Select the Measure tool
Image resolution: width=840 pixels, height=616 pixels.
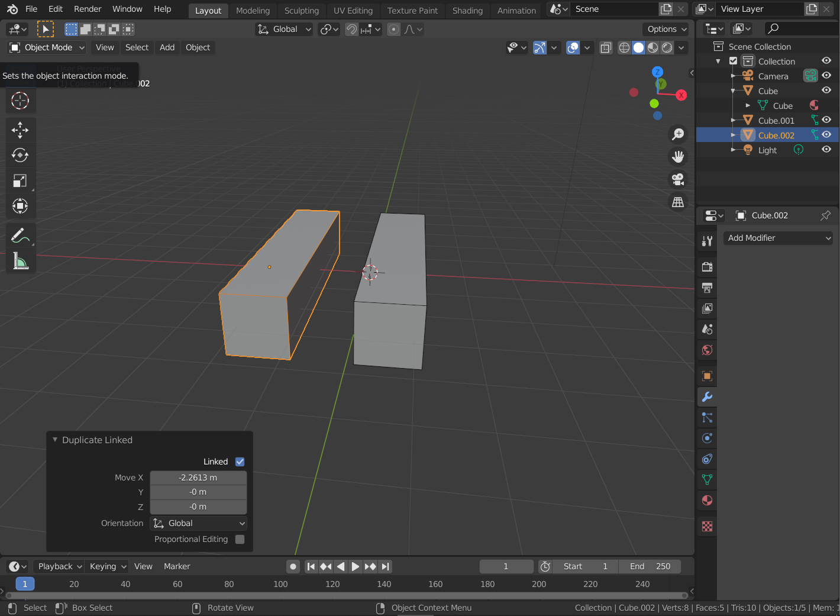[20, 261]
